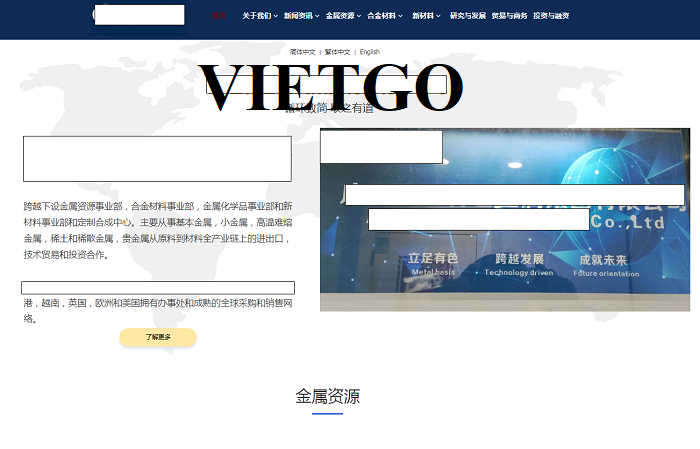Viewport: 700px width, 449px height.
Task: Expand the 新闻资讯 dropdown menu
Action: [301, 16]
